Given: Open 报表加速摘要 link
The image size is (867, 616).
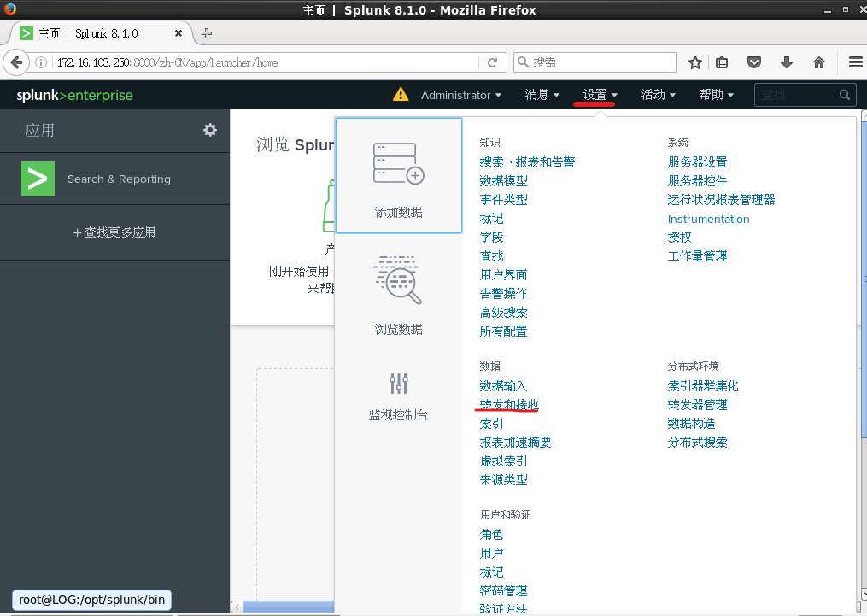Looking at the screenshot, I should pos(515,443).
